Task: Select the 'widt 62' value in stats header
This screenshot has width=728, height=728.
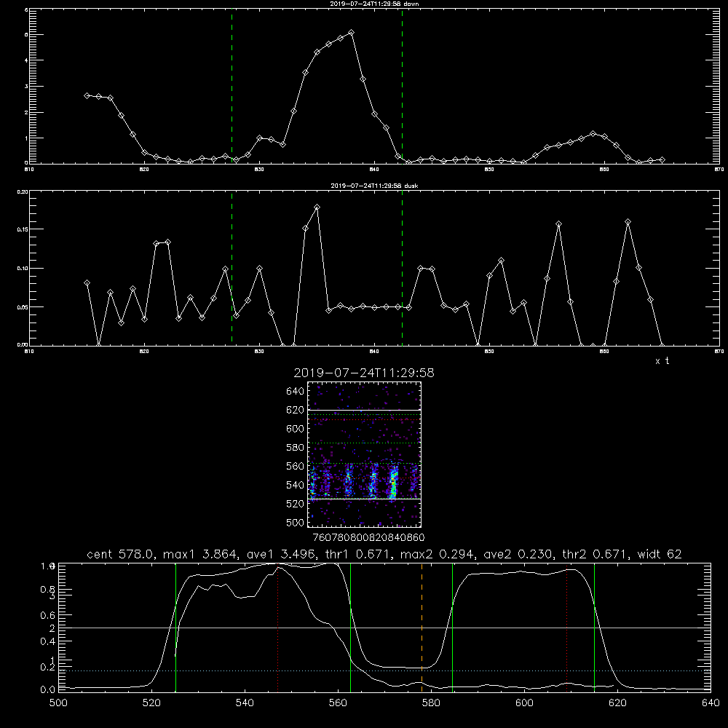Action: (x=660, y=554)
